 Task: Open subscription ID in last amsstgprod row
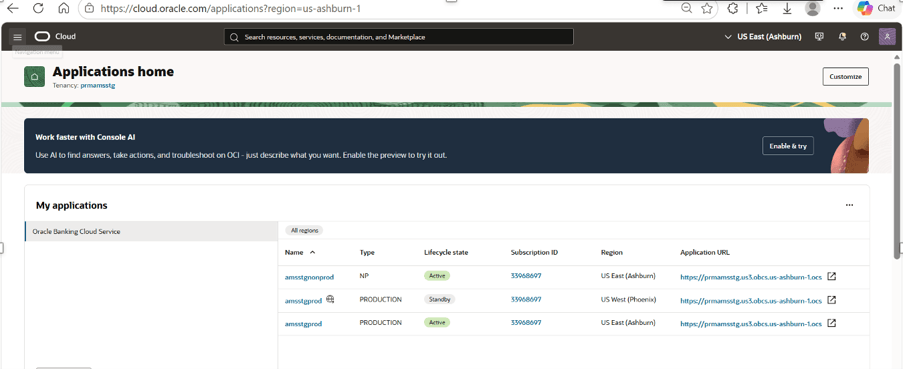(526, 322)
